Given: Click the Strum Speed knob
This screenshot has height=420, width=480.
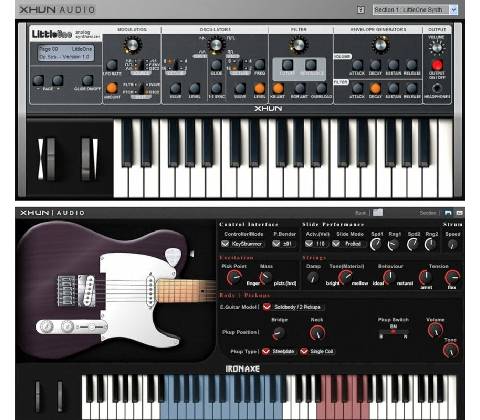Looking at the screenshot, I should (x=452, y=245).
